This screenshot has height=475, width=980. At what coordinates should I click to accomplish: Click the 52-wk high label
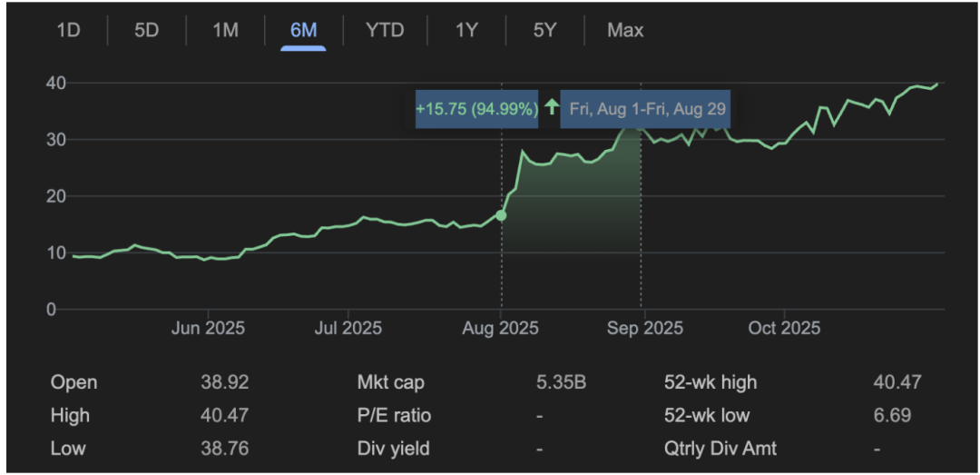[x=710, y=382]
